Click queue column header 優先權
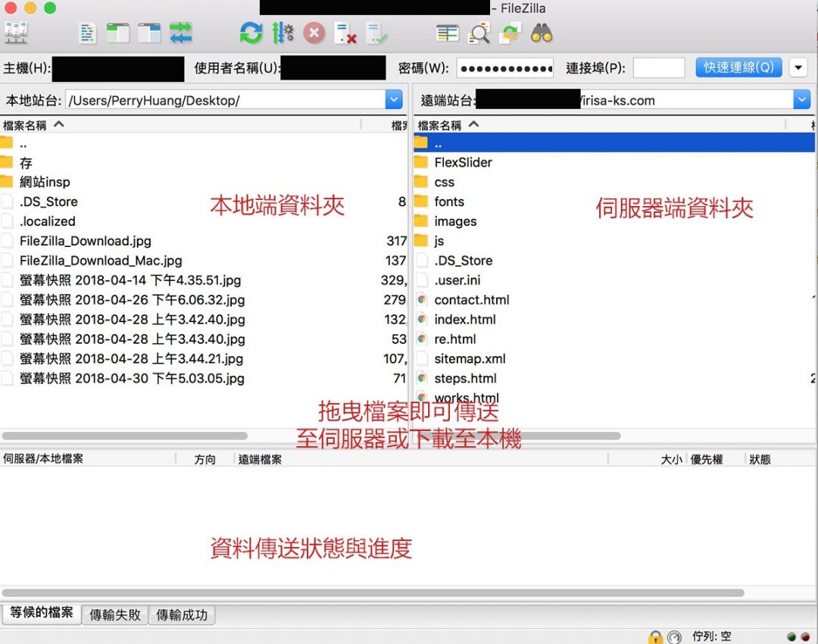This screenshot has width=818, height=644. pos(707,459)
